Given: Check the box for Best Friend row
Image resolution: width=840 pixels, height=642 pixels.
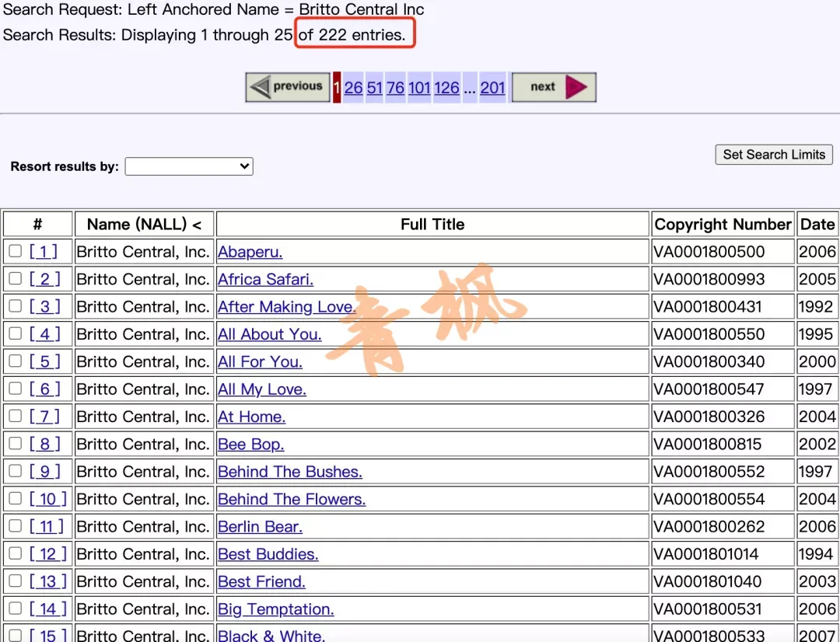Looking at the screenshot, I should [x=15, y=581].
